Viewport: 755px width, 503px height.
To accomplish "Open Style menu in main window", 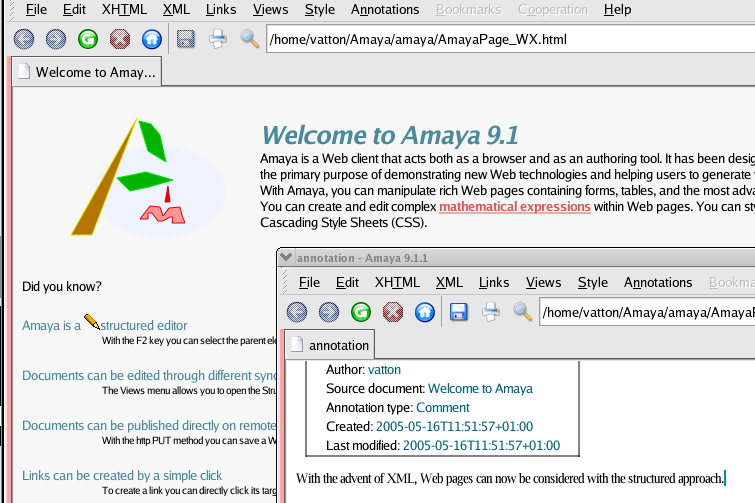I will 320,10.
